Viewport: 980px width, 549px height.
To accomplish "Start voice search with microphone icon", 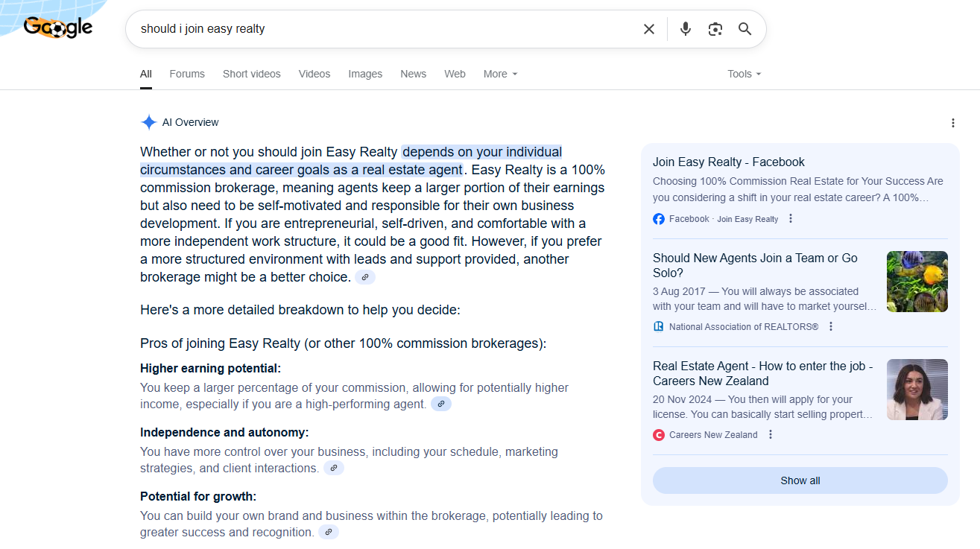I will pos(685,29).
